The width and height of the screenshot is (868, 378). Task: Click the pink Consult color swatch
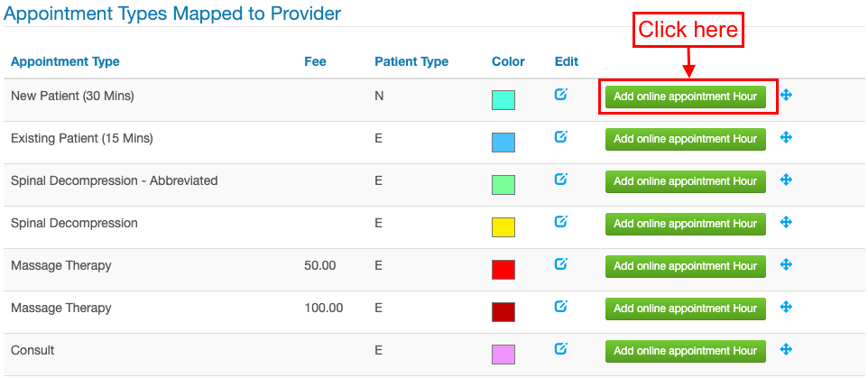(x=503, y=355)
